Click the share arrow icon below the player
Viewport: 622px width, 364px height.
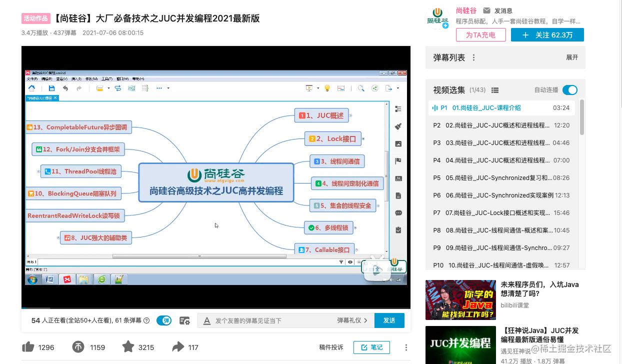coord(179,346)
